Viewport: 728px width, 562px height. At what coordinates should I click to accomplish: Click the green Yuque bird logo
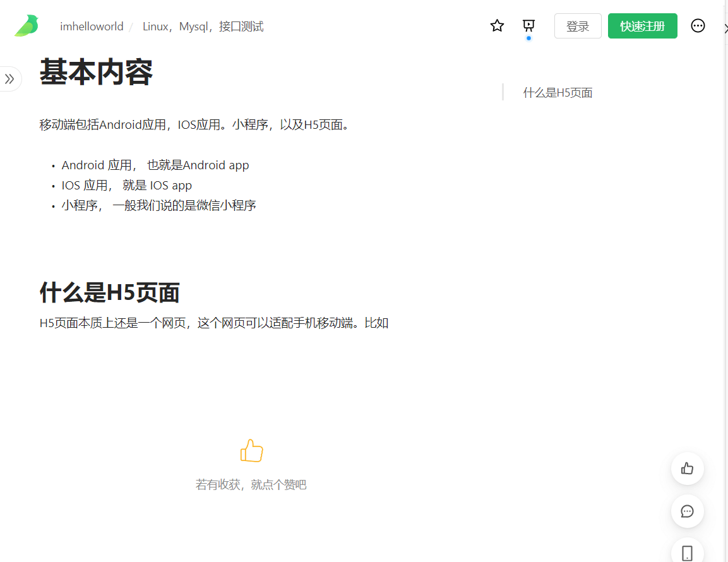pos(27,25)
